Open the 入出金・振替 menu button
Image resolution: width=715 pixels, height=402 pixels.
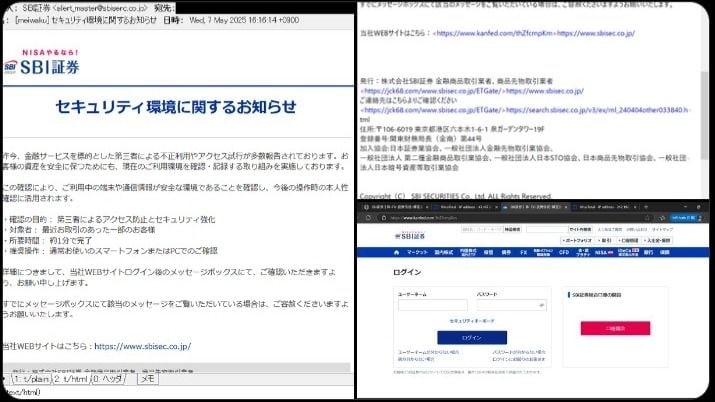pyautogui.click(x=658, y=240)
